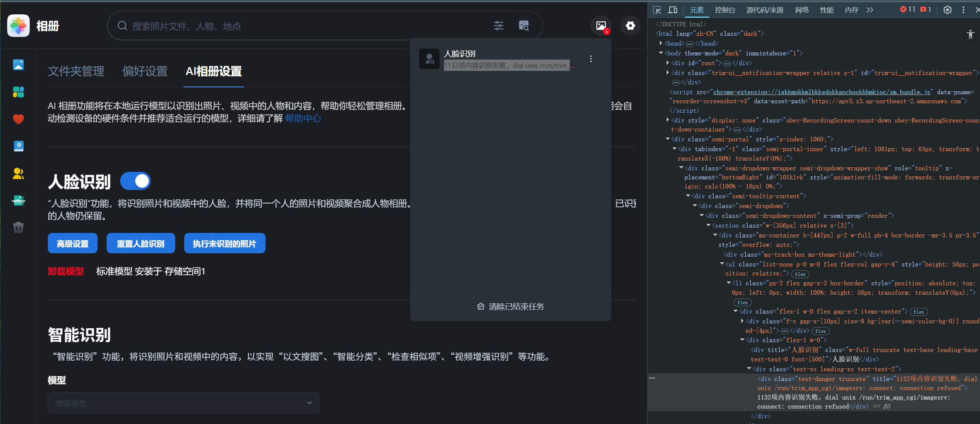
Task: Open DevTools 网络 tab
Action: (802, 10)
